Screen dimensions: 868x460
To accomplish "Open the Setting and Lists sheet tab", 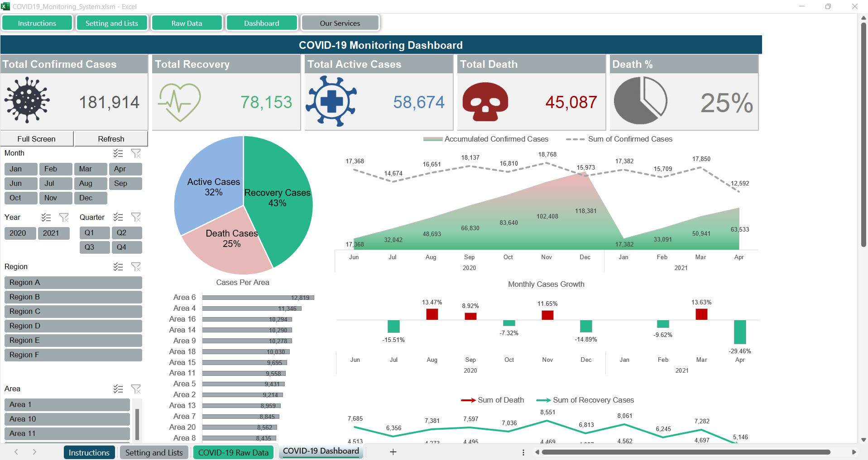I will (154, 452).
